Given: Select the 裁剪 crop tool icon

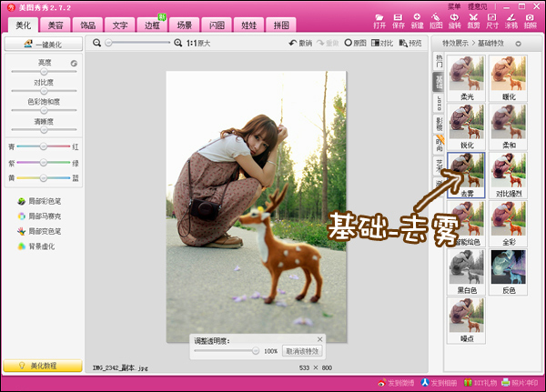Looking at the screenshot, I should click(x=473, y=21).
